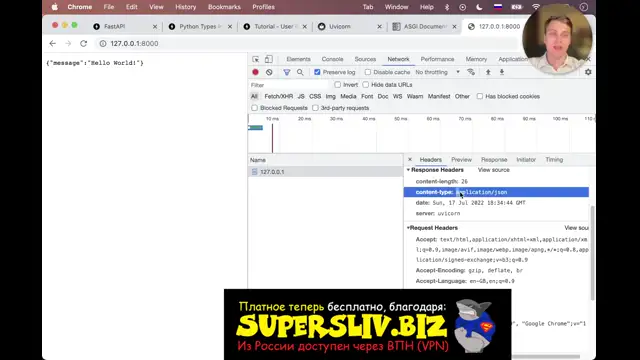640x360 pixels.
Task: Click the server: uvicorn header
Action: (438, 213)
